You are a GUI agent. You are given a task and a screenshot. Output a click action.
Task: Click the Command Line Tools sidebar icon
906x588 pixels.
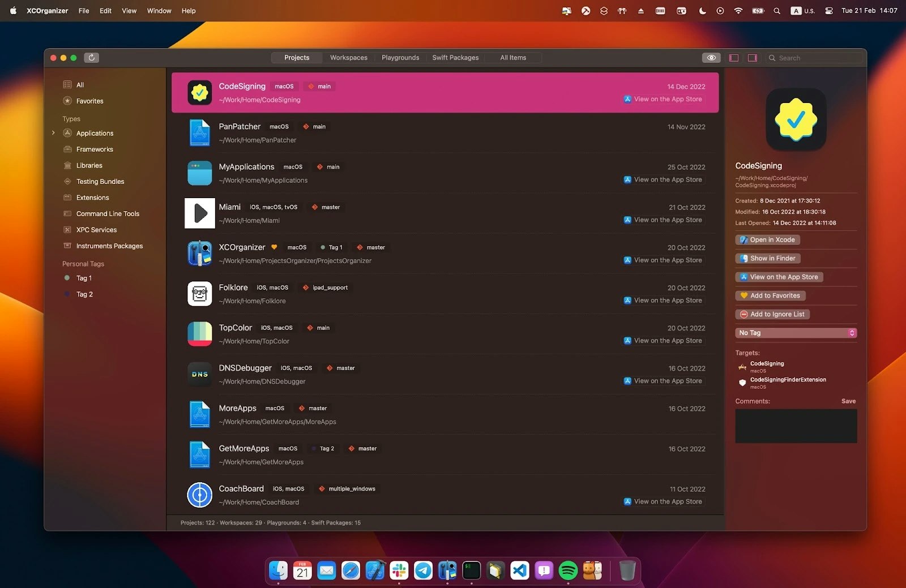pyautogui.click(x=67, y=214)
